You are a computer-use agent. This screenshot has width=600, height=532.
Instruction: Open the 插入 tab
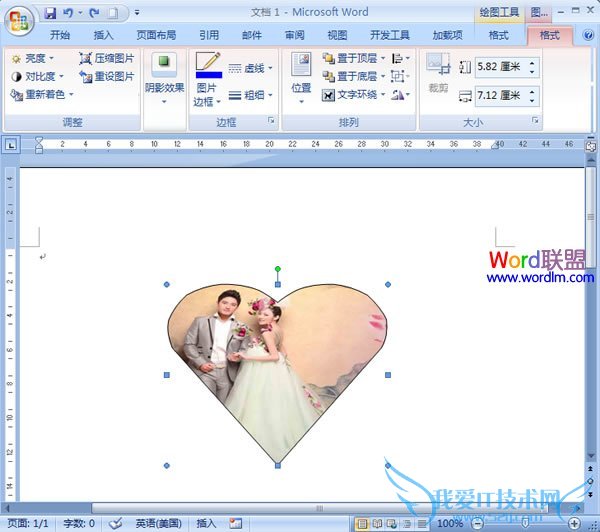[103, 35]
